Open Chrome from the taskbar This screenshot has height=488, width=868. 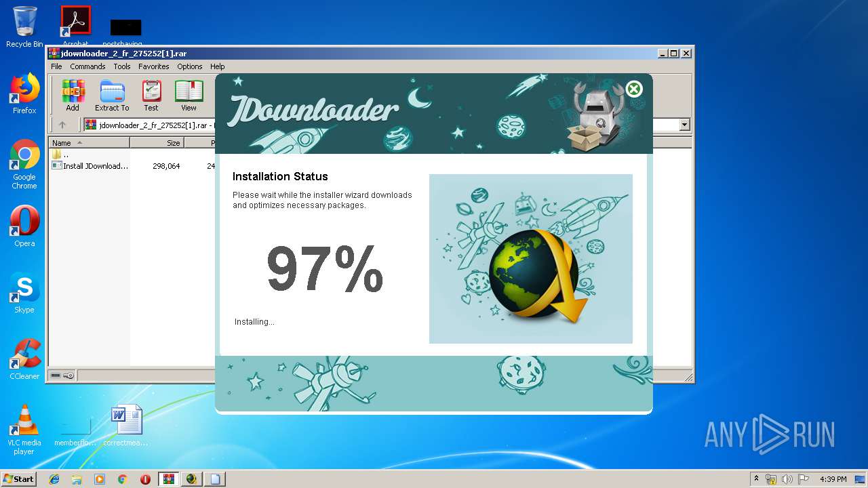tap(122, 479)
